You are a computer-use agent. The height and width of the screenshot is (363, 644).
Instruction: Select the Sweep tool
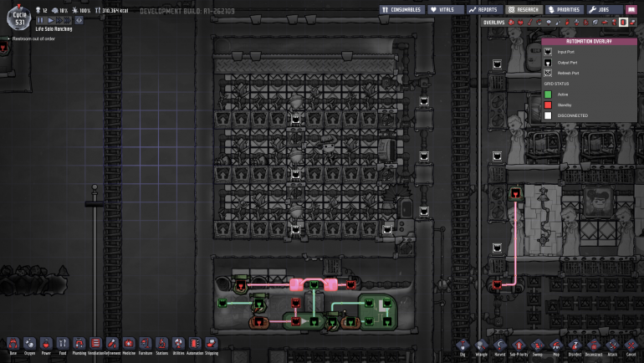537,347
